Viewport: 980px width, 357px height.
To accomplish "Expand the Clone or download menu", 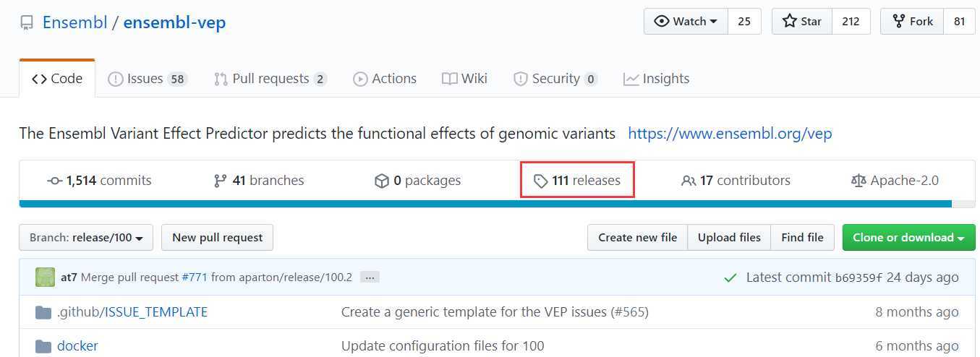I will (909, 238).
